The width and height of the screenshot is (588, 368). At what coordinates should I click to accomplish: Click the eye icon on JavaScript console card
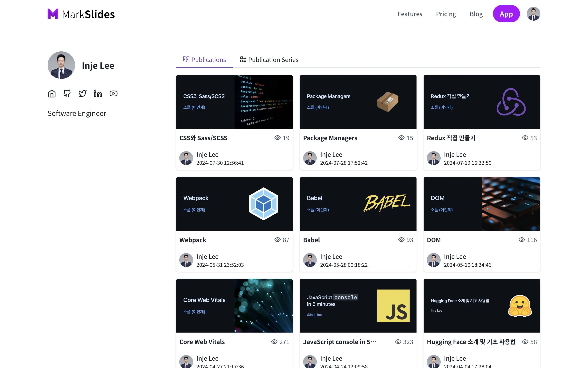tap(398, 342)
